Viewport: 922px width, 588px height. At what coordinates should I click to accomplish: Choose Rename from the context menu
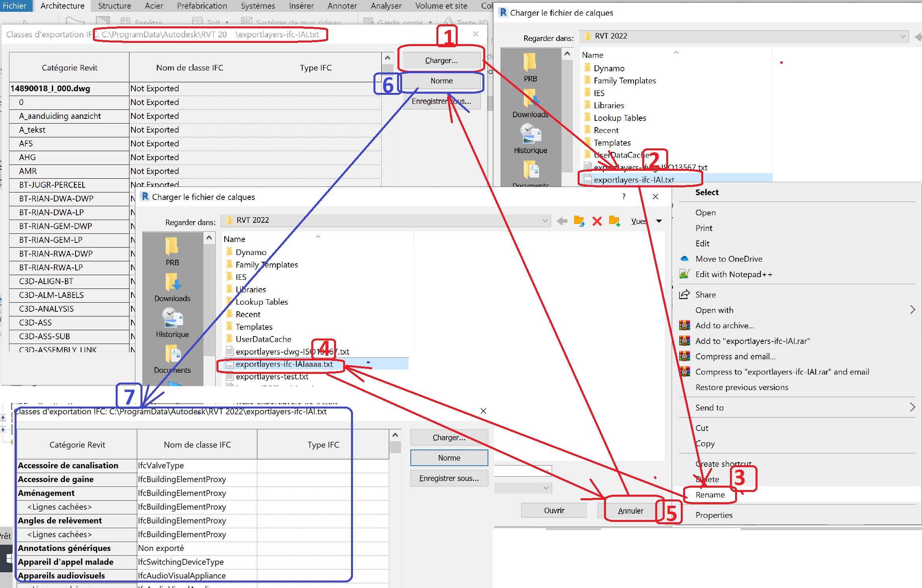(710, 495)
